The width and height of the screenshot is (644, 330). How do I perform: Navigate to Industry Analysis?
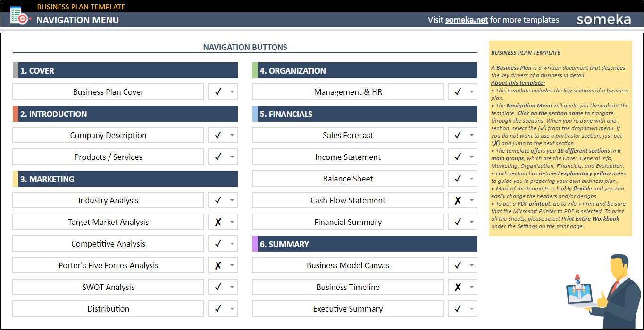tap(109, 200)
